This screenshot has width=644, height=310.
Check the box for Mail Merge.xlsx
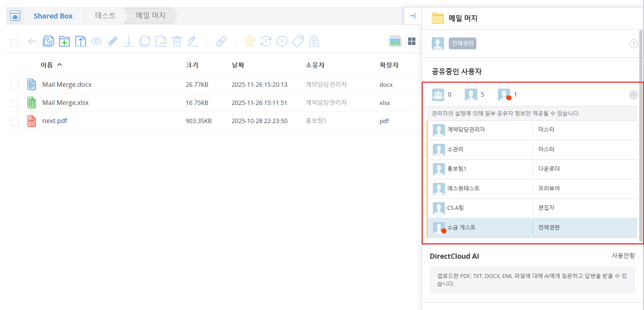(15, 103)
